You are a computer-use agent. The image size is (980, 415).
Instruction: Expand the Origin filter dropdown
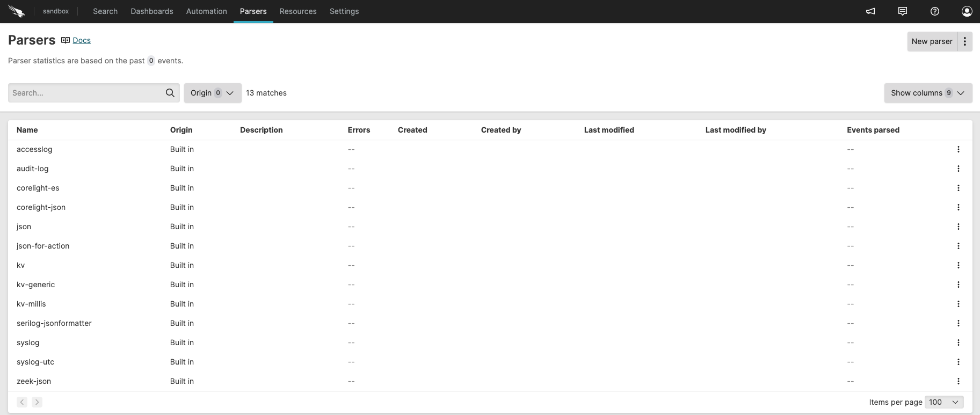213,93
